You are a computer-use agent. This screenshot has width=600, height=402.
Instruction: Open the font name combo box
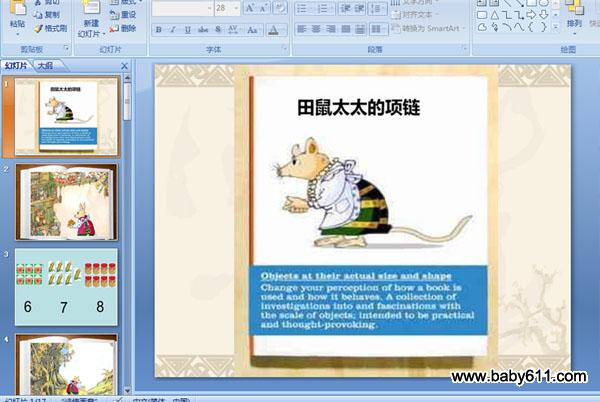pyautogui.click(x=183, y=8)
